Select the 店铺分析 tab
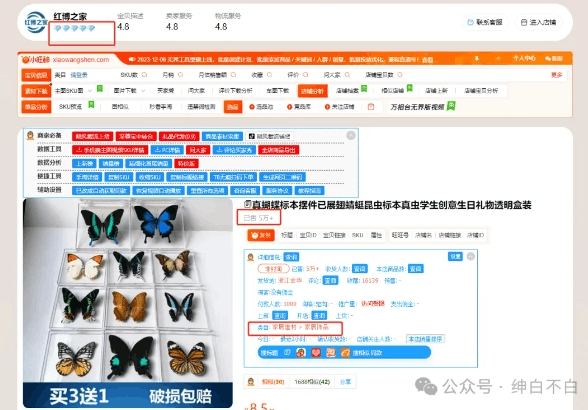This screenshot has width=588, height=410. [x=312, y=91]
